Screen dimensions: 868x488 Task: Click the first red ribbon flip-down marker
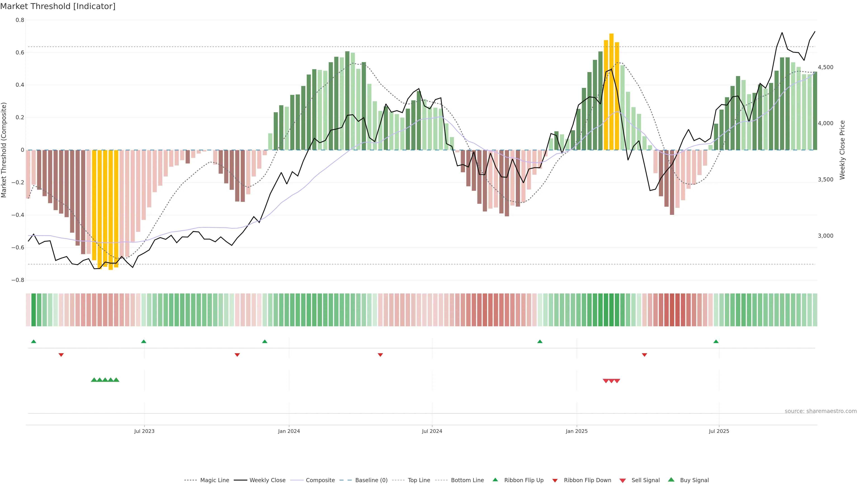(61, 355)
